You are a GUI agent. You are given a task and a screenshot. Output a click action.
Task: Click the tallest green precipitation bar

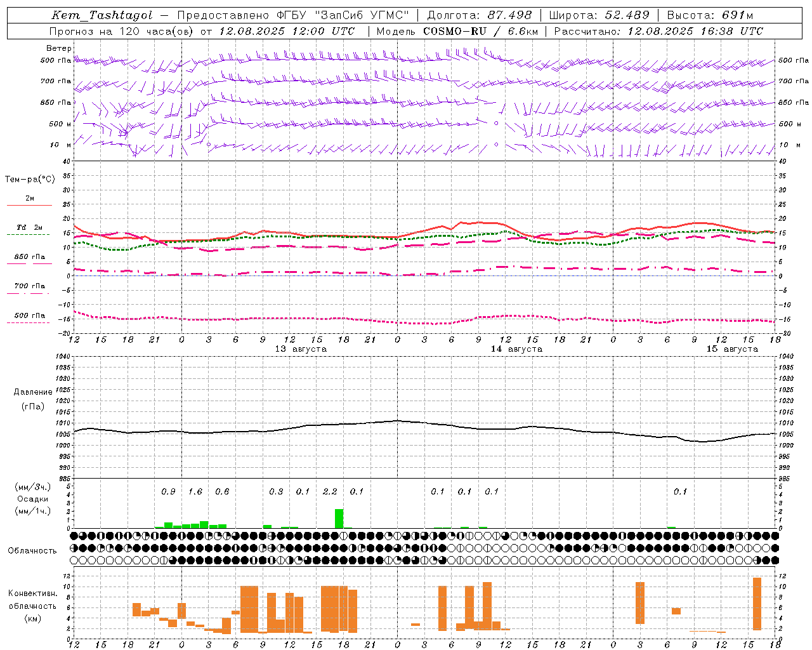click(339, 519)
